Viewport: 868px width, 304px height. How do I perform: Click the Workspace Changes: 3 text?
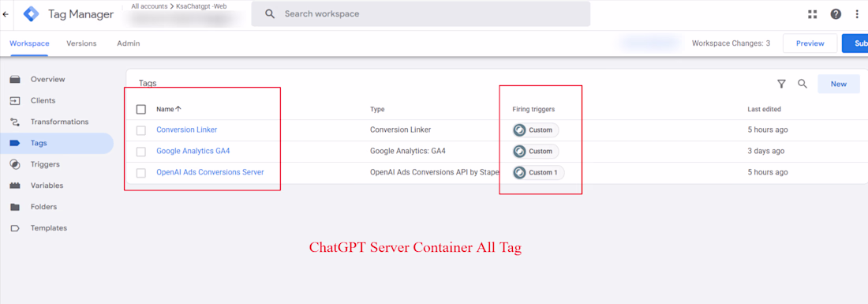point(731,43)
